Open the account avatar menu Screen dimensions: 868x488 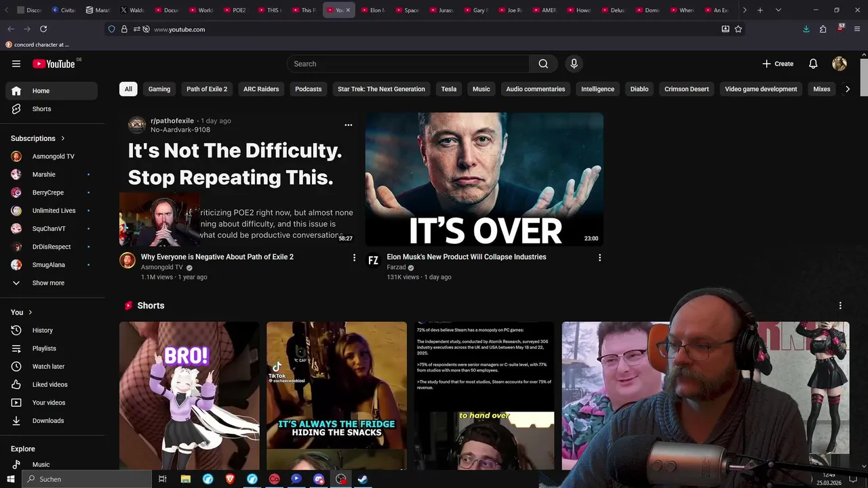pyautogui.click(x=840, y=64)
